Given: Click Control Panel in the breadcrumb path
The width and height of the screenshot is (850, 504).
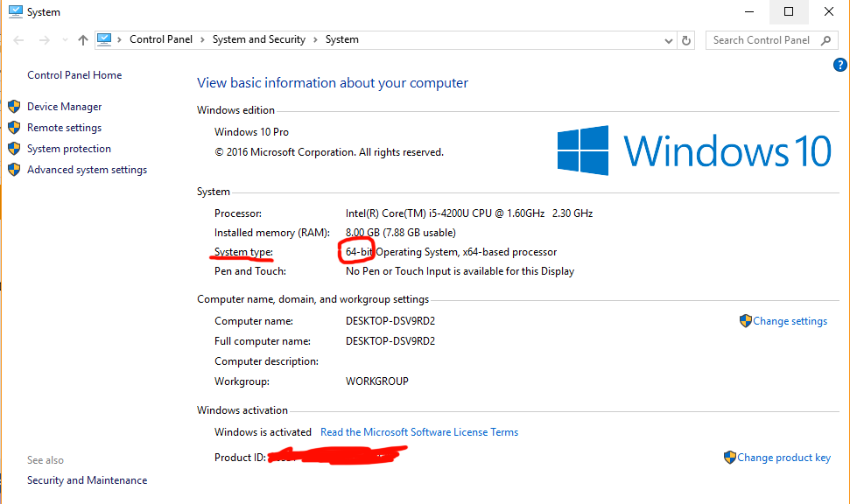Looking at the screenshot, I should pyautogui.click(x=161, y=39).
